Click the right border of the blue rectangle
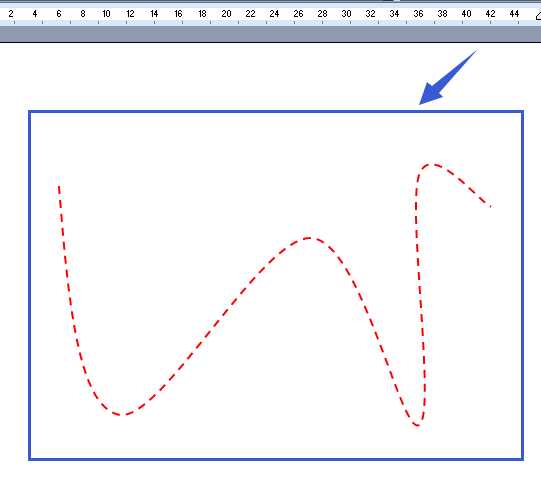This screenshot has width=541, height=479. point(522,285)
